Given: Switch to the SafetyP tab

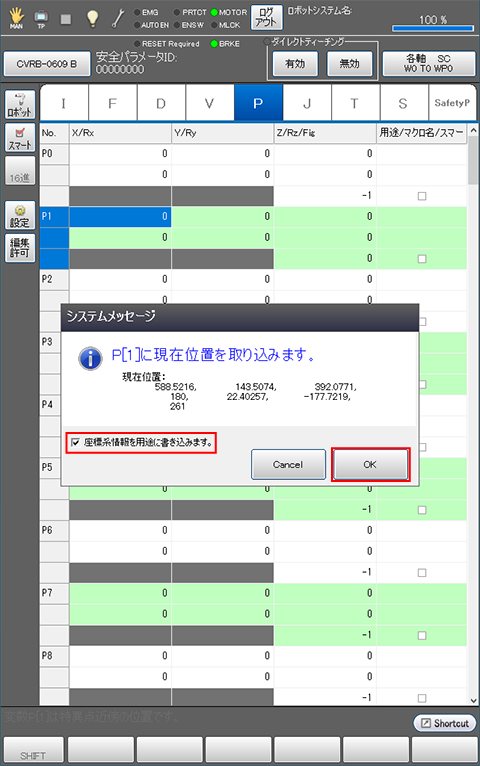Looking at the screenshot, I should click(x=452, y=103).
